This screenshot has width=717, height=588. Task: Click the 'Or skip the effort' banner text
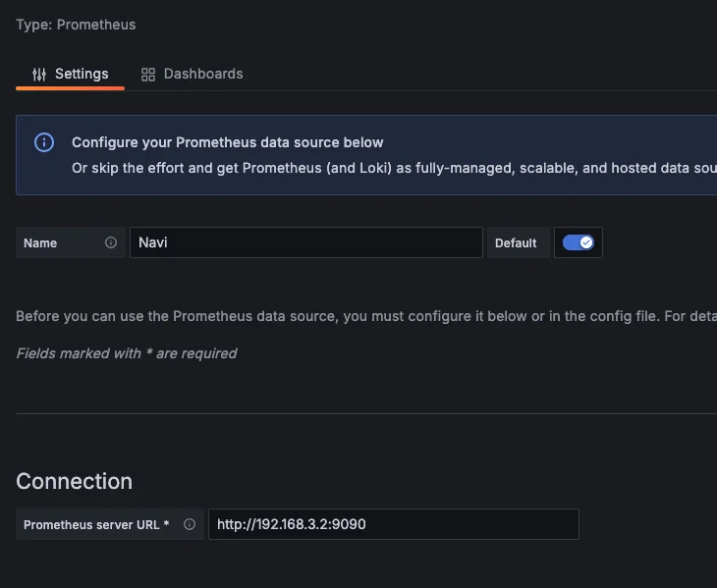click(x=394, y=168)
